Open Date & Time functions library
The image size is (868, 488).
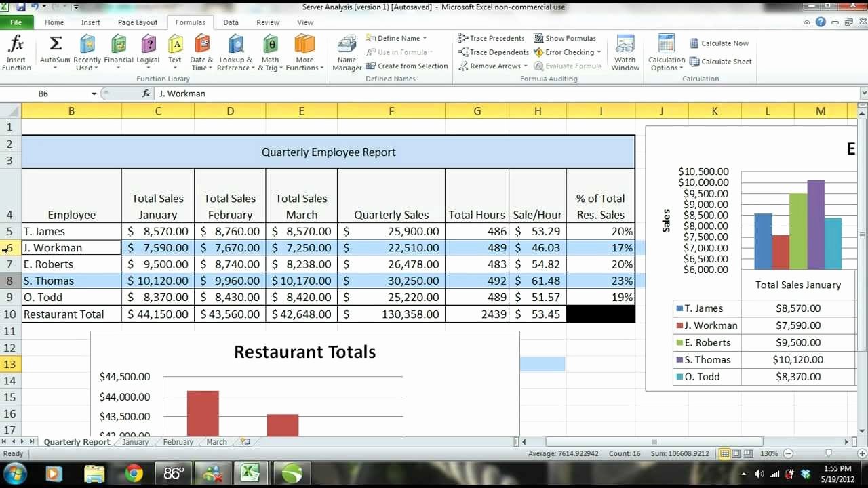tap(201, 53)
